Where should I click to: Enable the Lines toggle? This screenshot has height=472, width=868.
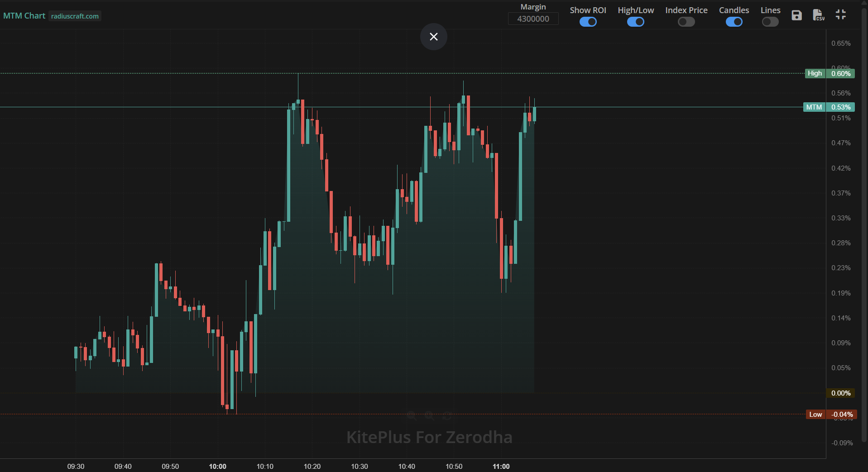click(x=770, y=22)
